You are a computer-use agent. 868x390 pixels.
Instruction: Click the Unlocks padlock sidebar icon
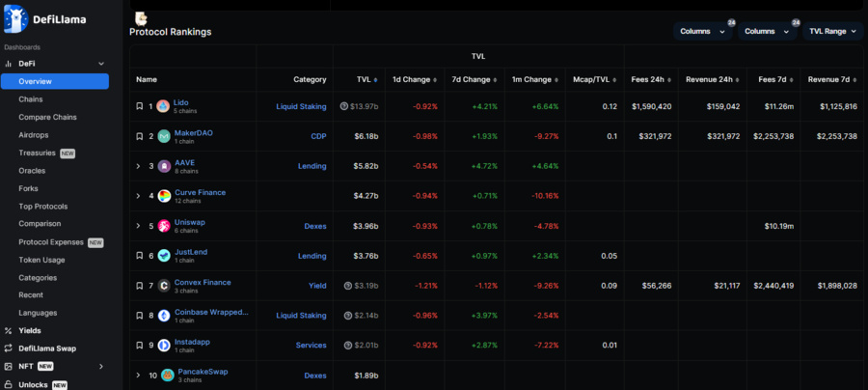point(9,384)
